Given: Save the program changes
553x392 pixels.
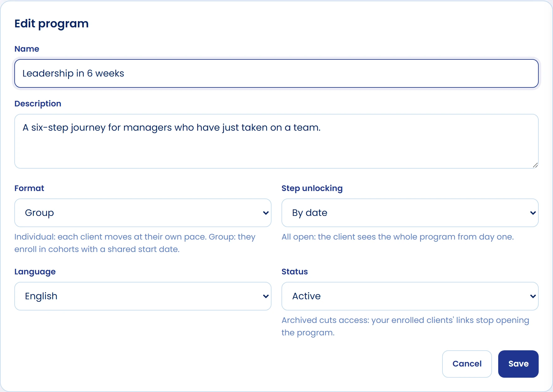Looking at the screenshot, I should (518, 364).
